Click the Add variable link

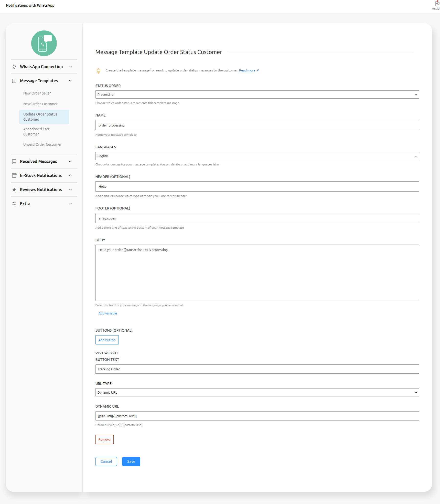[x=108, y=313]
